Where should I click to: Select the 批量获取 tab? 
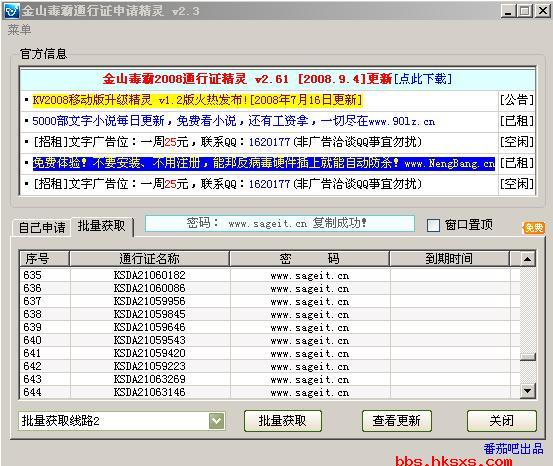click(102, 226)
